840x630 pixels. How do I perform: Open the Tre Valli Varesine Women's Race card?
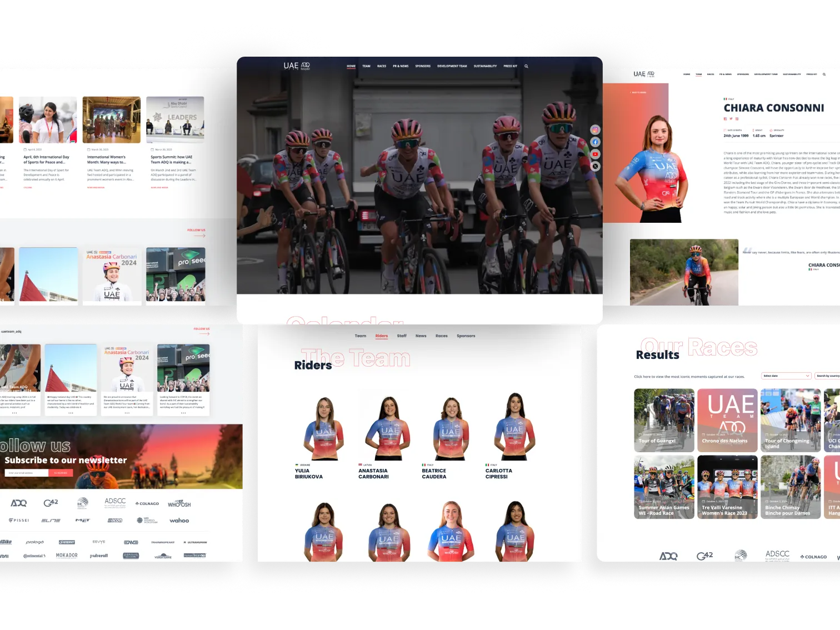(728, 487)
